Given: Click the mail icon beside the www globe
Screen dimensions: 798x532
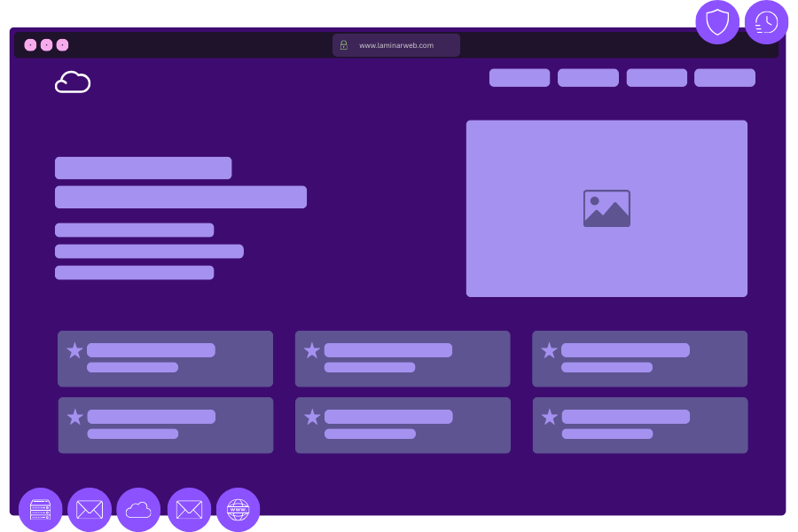Looking at the screenshot, I should 189,510.
